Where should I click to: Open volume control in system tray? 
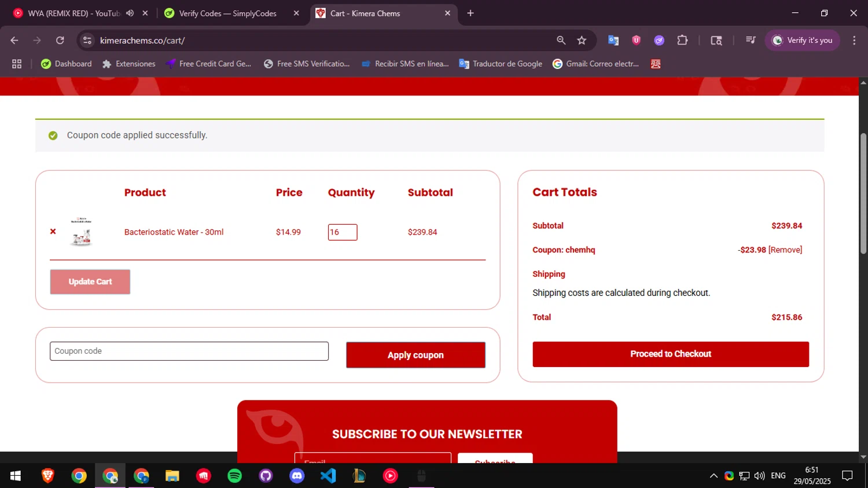click(x=759, y=476)
